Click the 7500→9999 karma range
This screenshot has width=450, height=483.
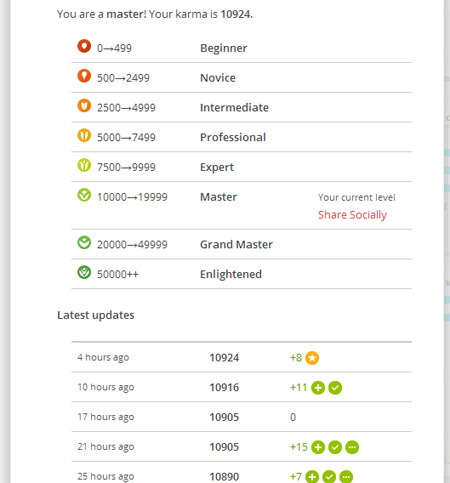(126, 167)
